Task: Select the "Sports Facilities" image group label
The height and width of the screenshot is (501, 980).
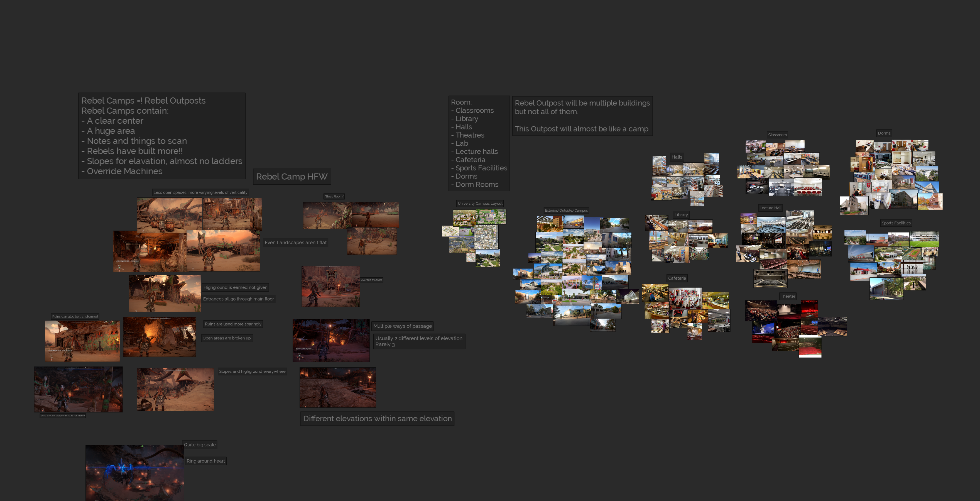Action: (x=896, y=223)
